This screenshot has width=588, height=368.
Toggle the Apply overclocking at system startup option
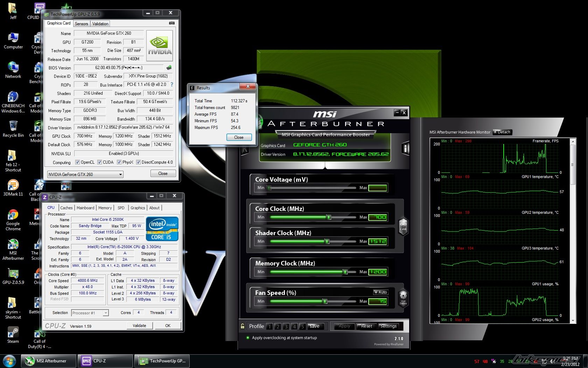tap(248, 338)
